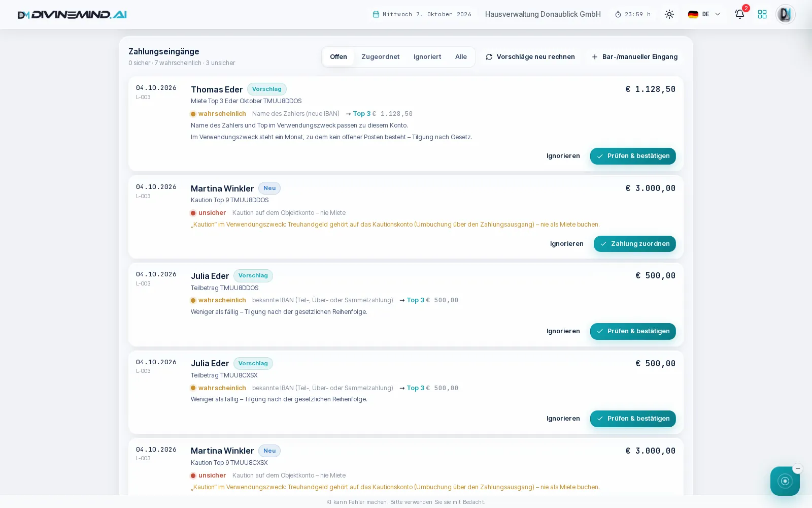Click '0 sicher · 7 wahrscheinlich · 3 unsicher' summary
812x508 pixels.
182,63
